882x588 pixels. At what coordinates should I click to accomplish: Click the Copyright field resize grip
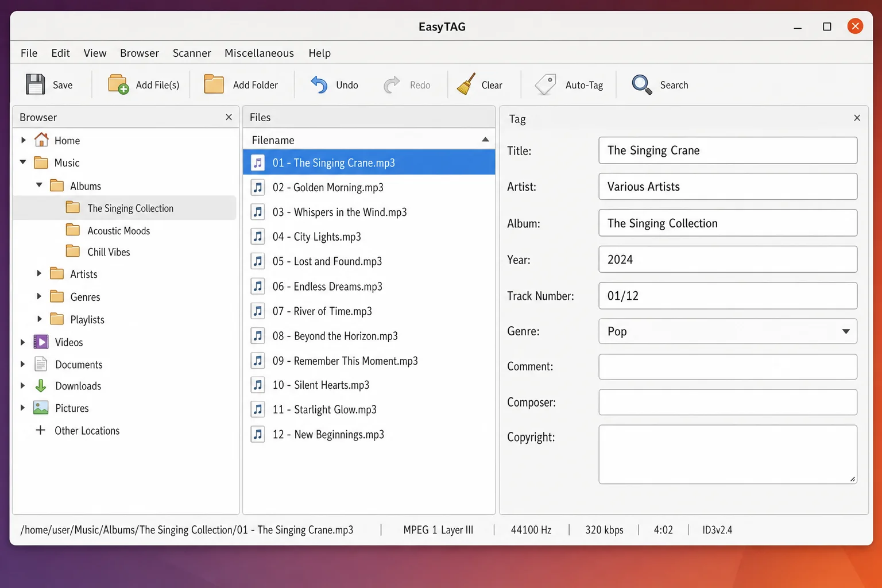pyautogui.click(x=853, y=479)
